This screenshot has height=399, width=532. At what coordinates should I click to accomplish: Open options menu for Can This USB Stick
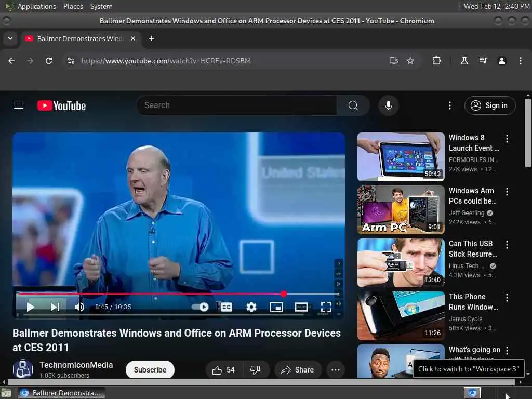click(507, 245)
